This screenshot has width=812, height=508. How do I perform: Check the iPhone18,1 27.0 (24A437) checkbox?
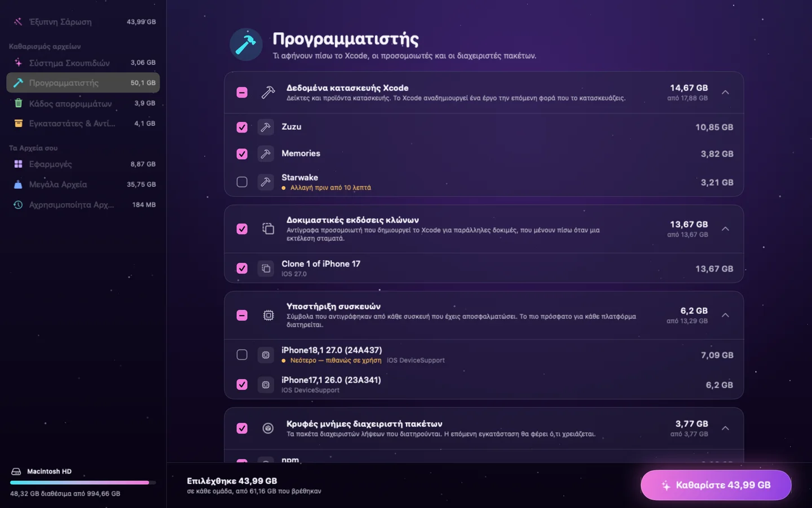point(242,355)
